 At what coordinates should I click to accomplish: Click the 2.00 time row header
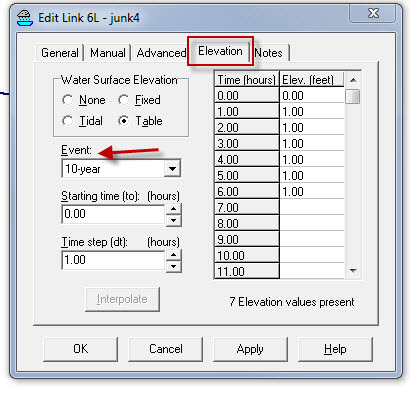[247, 127]
